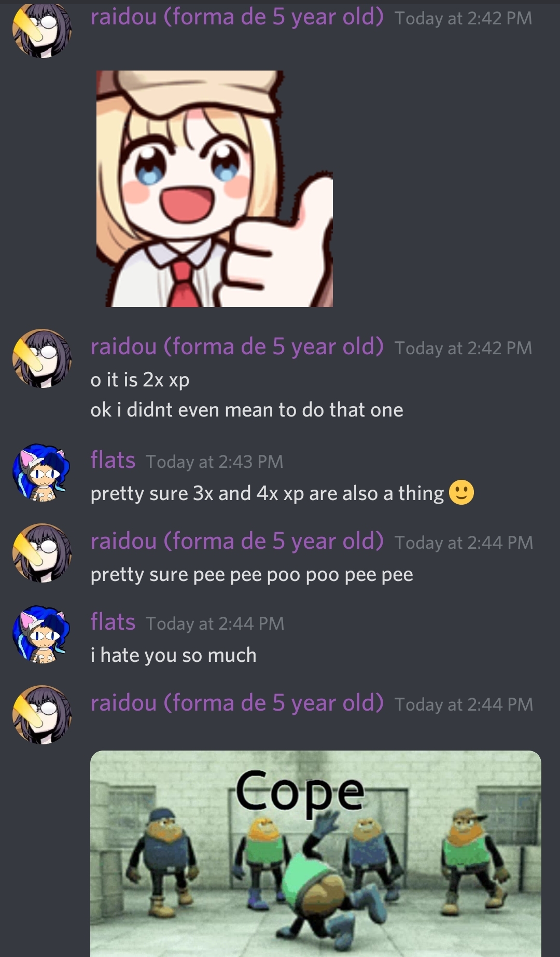Image resolution: width=560 pixels, height=957 pixels.
Task: Select the raidou username at 2:42 PM text message
Action: pos(237,346)
